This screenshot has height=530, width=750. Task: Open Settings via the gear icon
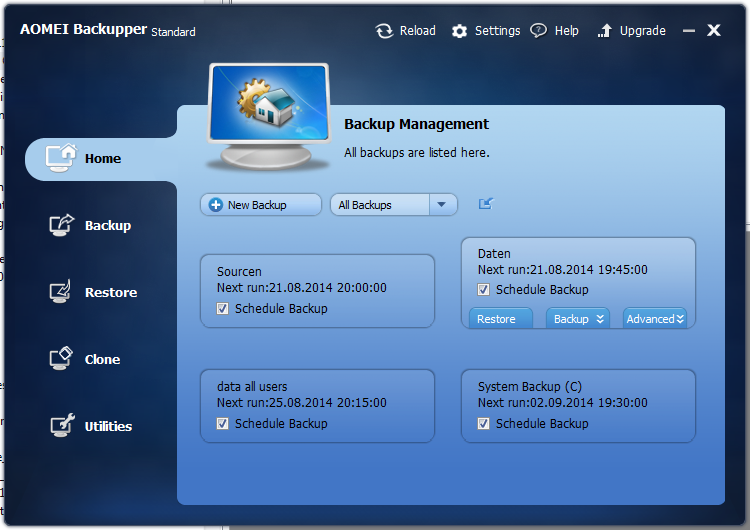pos(459,32)
